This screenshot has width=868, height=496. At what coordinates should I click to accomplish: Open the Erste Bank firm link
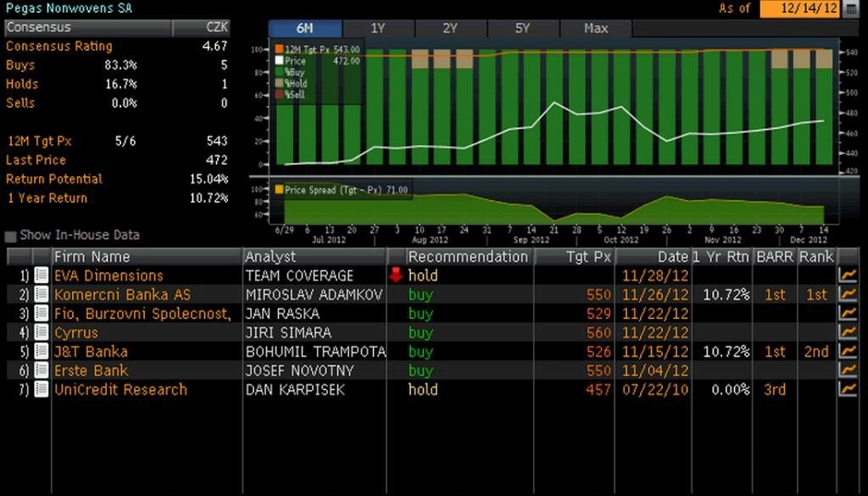[x=92, y=371]
